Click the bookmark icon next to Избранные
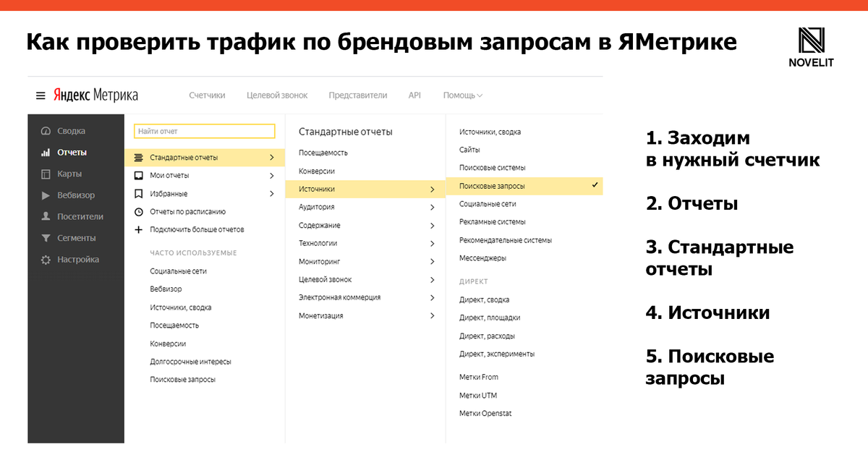Image resolution: width=868 pixels, height=455 pixels. pyautogui.click(x=140, y=193)
